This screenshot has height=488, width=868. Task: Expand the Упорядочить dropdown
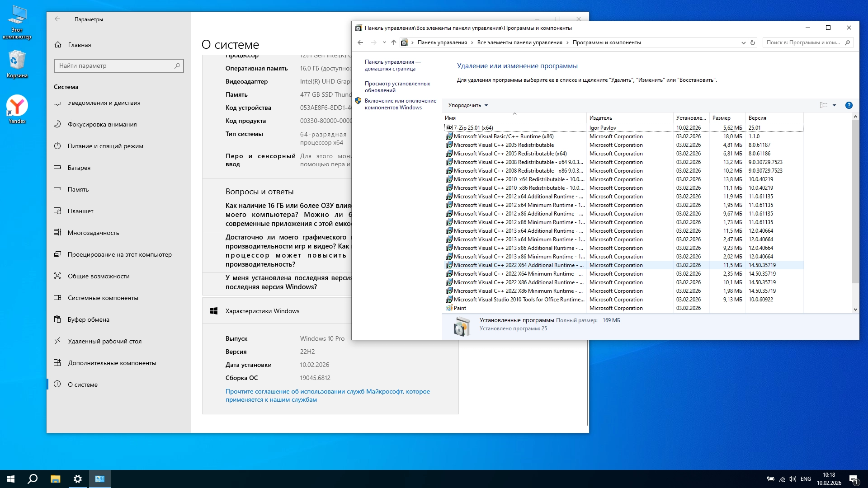pyautogui.click(x=468, y=105)
